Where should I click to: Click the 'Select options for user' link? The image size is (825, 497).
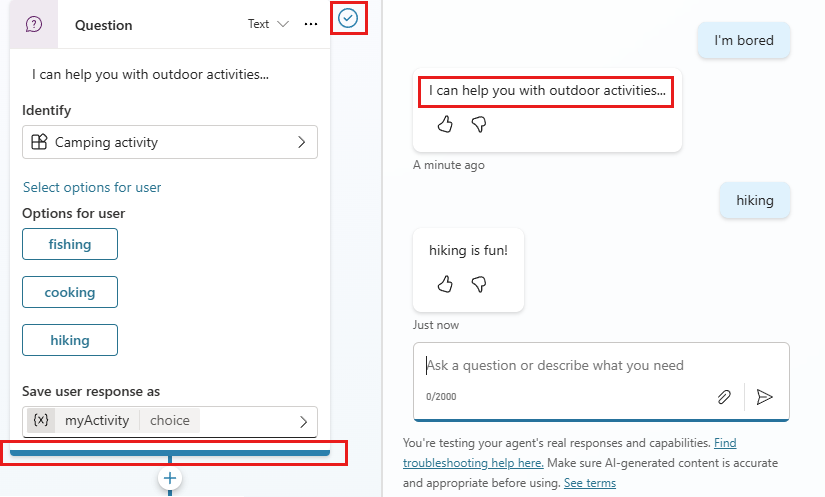coord(92,187)
